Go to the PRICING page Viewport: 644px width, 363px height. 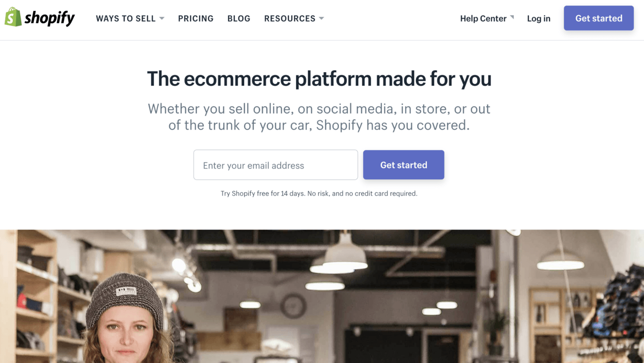196,18
